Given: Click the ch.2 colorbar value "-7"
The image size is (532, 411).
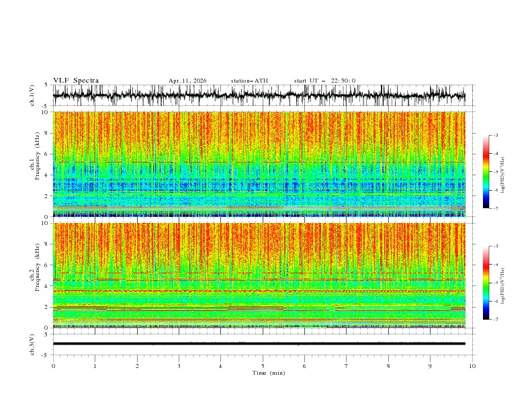Looking at the screenshot, I should 495,319.
